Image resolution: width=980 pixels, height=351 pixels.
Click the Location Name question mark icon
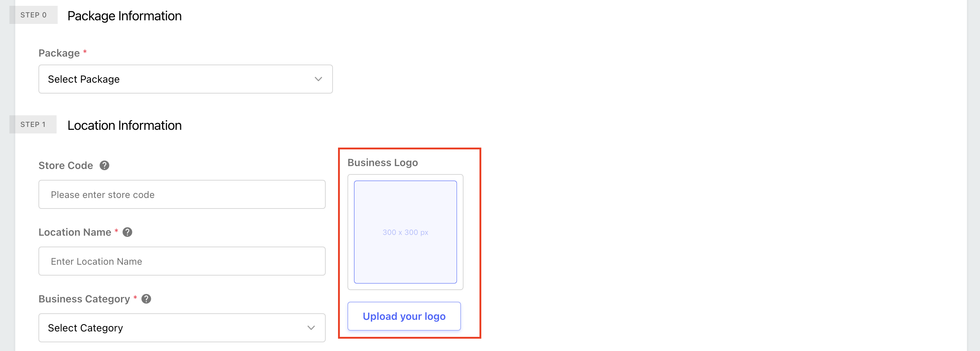tap(127, 232)
